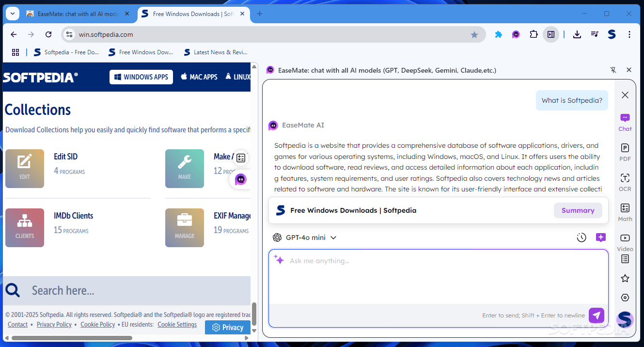The width and height of the screenshot is (644, 347).
Task: Open Chrome downloads icon
Action: 577,34
